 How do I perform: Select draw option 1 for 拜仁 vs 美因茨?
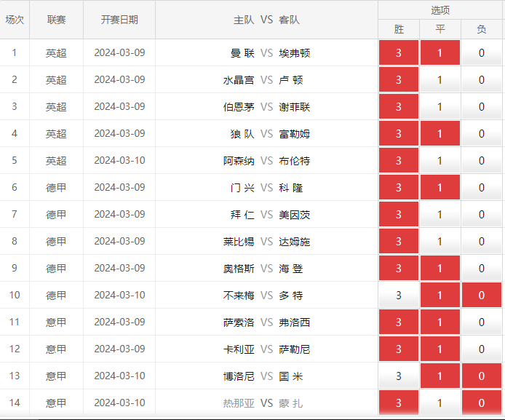pyautogui.click(x=440, y=214)
